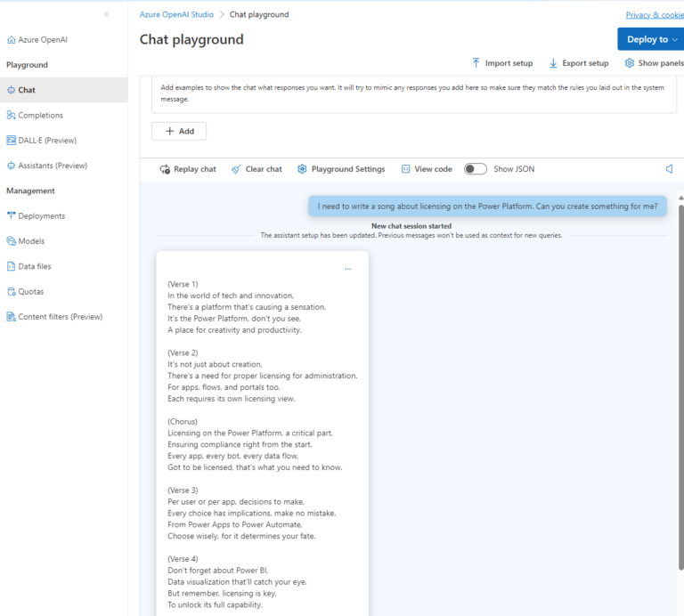Click the Chat robot icon in sidebar

pos(12,90)
